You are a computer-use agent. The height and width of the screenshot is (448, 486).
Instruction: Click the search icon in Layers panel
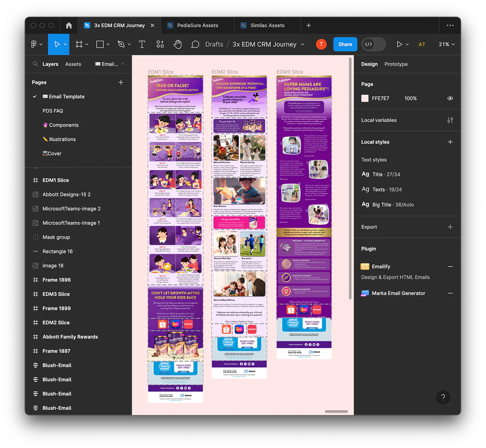[x=35, y=64]
